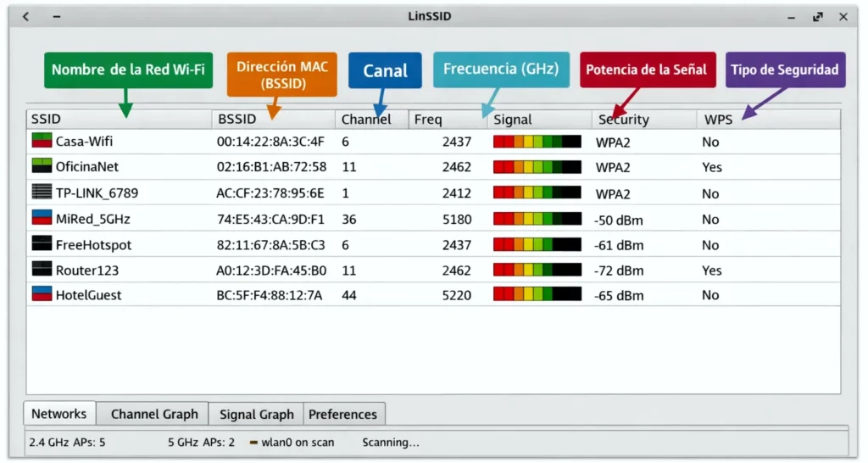Image resolution: width=868 pixels, height=463 pixels.
Task: Open the Signal Graph tab
Action: [x=256, y=414]
